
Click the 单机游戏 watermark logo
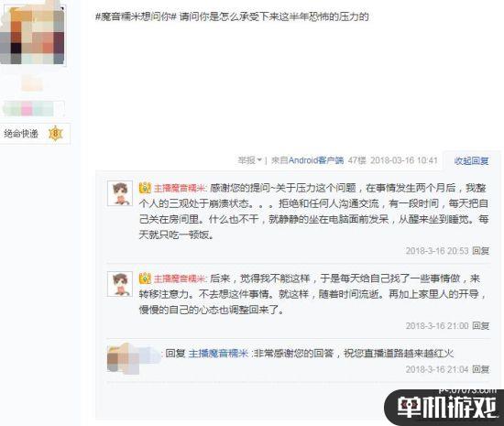(x=447, y=407)
